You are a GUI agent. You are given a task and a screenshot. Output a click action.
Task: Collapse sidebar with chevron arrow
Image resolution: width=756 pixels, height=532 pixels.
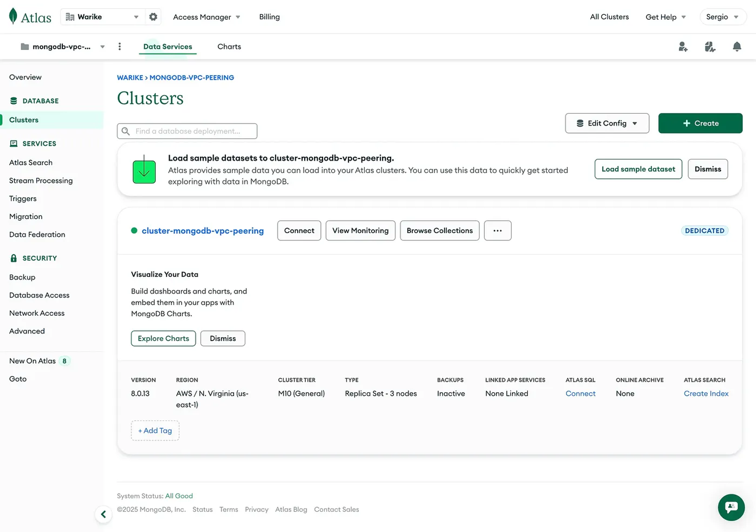[x=103, y=514]
